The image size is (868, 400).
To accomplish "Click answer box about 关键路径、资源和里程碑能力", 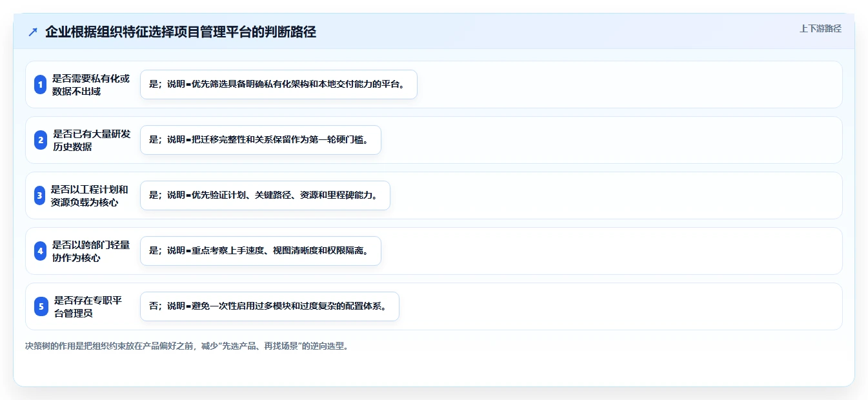I will pyautogui.click(x=265, y=195).
